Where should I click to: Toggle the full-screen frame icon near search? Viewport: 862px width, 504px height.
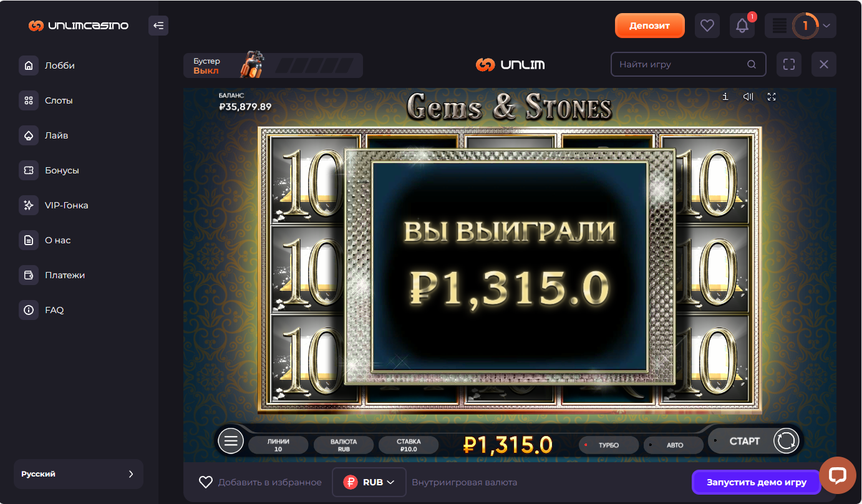tap(789, 64)
